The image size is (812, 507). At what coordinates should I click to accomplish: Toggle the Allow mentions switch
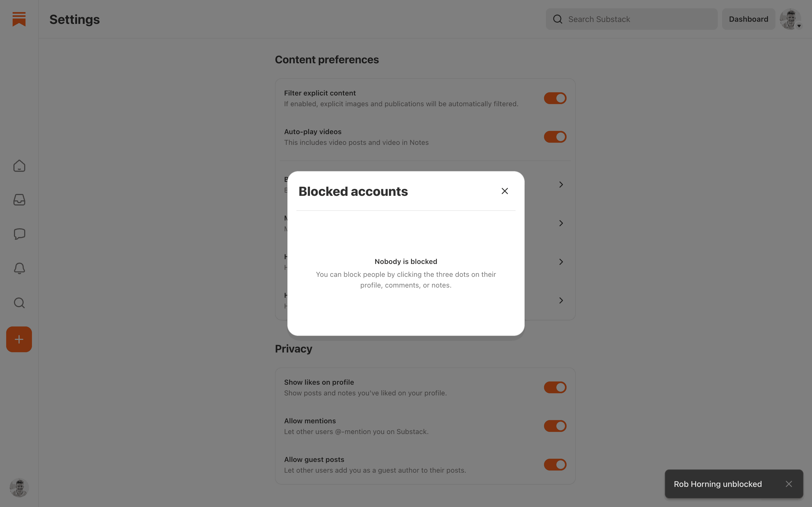coord(555,426)
